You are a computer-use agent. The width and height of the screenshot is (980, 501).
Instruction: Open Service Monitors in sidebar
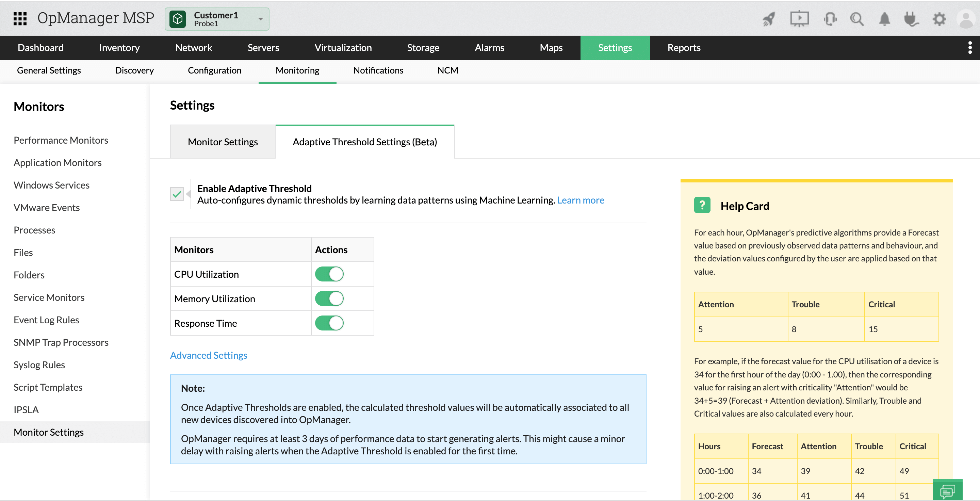pyautogui.click(x=49, y=297)
